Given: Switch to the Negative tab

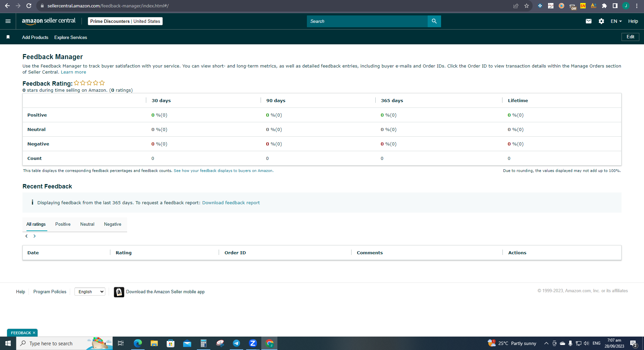Looking at the screenshot, I should 113,224.
